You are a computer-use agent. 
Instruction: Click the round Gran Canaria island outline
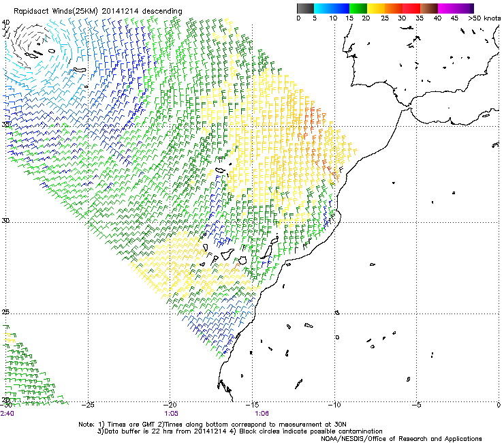tap(242, 260)
